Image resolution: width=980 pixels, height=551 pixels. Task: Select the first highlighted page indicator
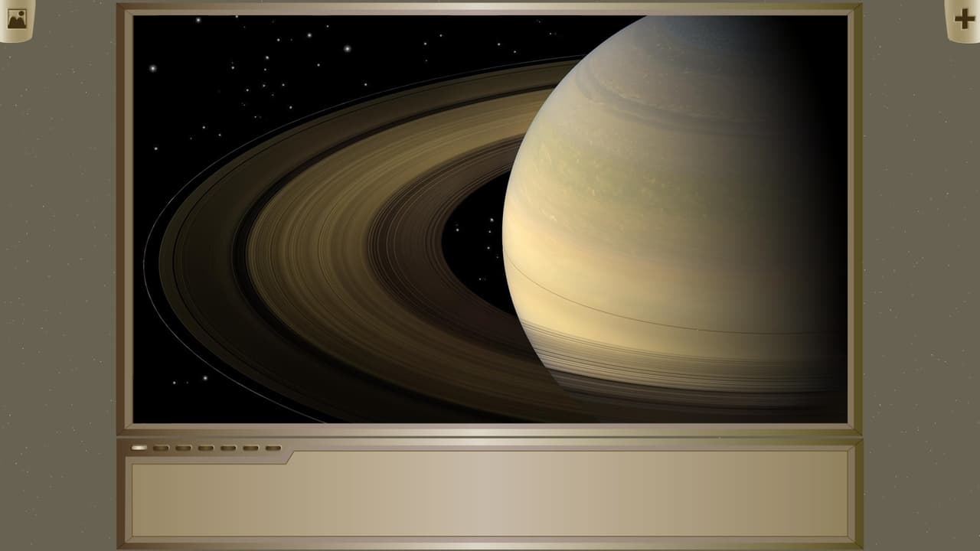click(x=139, y=448)
